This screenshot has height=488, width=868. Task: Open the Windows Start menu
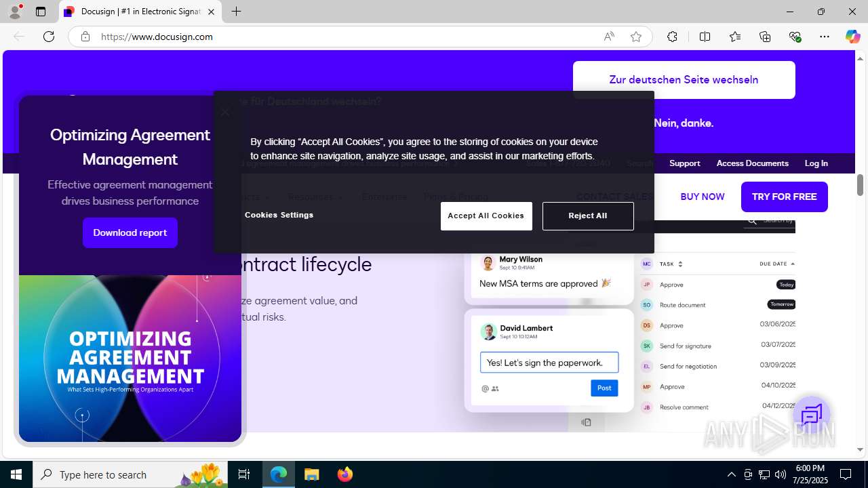[16, 474]
